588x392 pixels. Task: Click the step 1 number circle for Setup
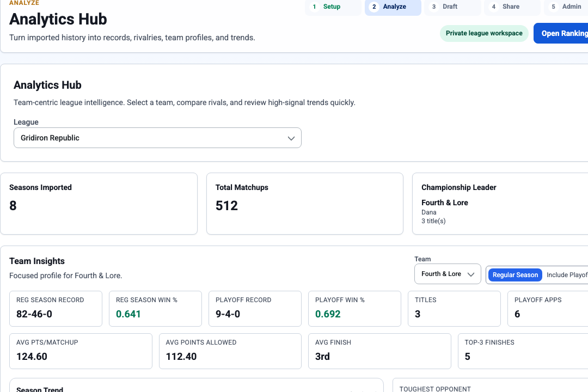tap(314, 7)
